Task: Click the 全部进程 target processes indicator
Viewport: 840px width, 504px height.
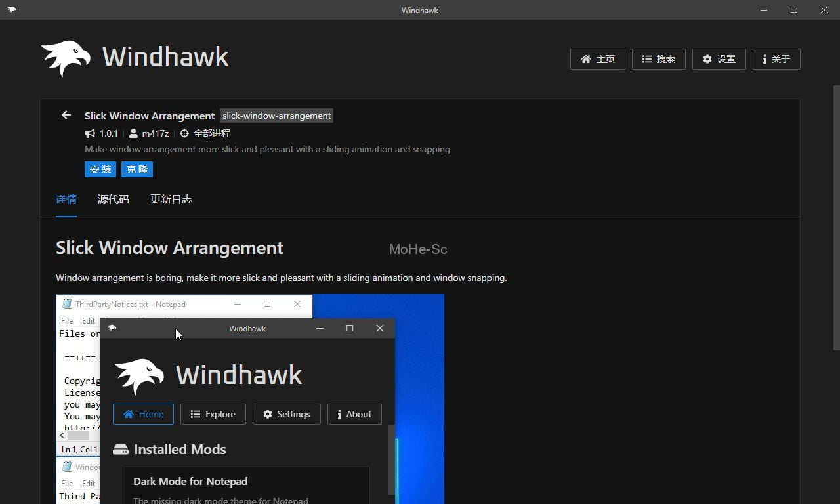Action: click(x=205, y=133)
